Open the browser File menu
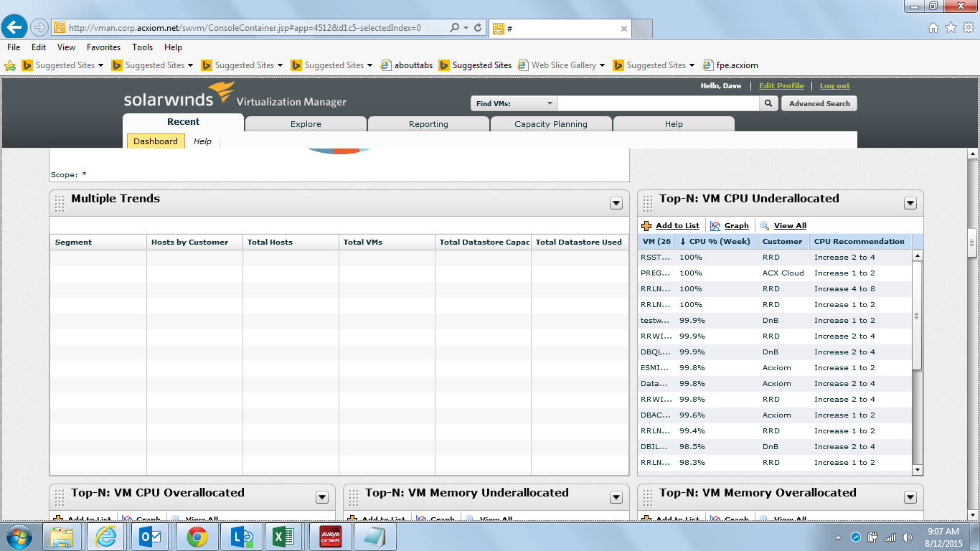The image size is (980, 551). coord(14,47)
